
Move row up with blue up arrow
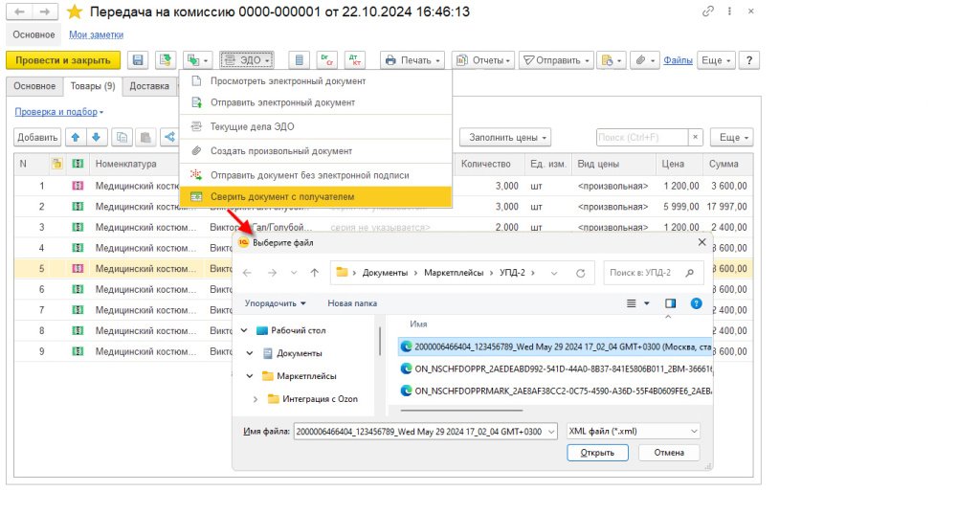tap(76, 138)
